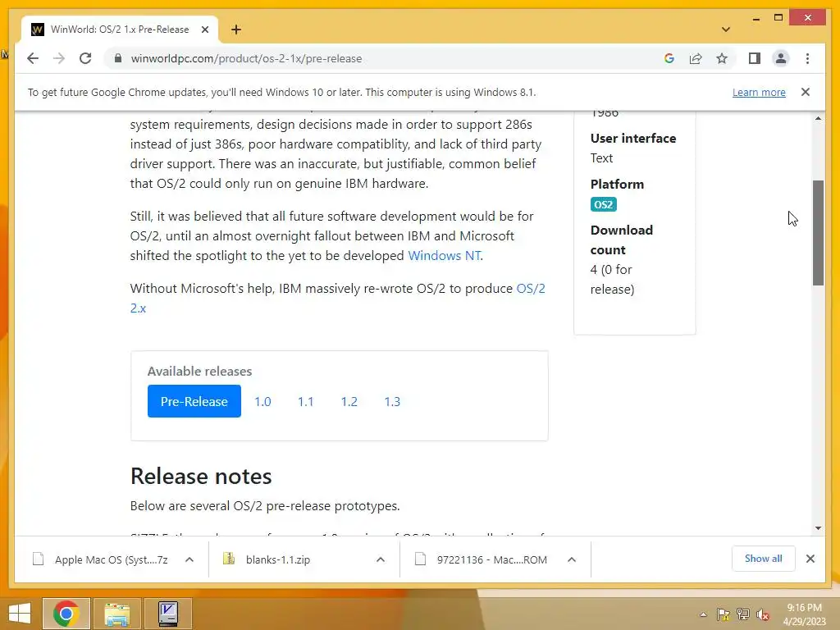Viewport: 840px width, 630px height.
Task: Click the scrollbar down arrow
Action: coord(818,528)
